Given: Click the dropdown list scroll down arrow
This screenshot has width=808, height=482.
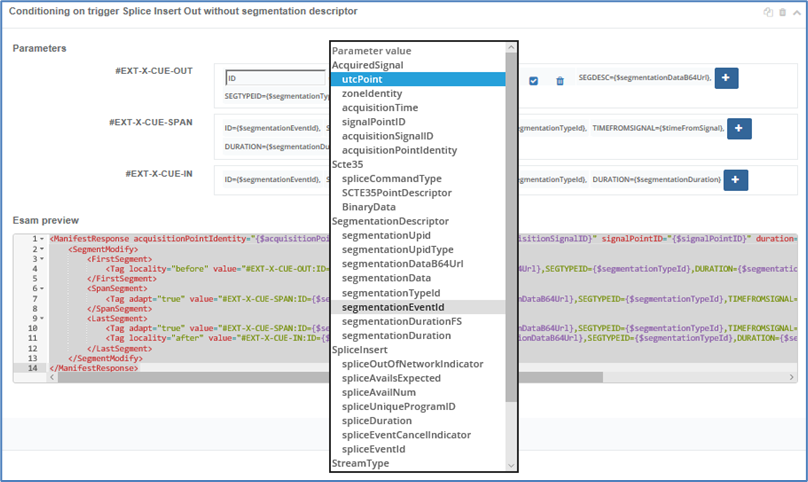Looking at the screenshot, I should [512, 465].
